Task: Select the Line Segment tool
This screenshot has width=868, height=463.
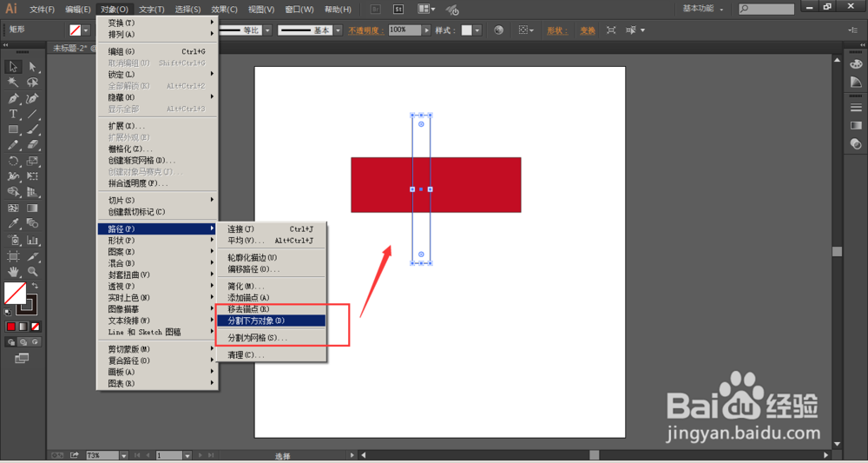Action: coord(33,114)
